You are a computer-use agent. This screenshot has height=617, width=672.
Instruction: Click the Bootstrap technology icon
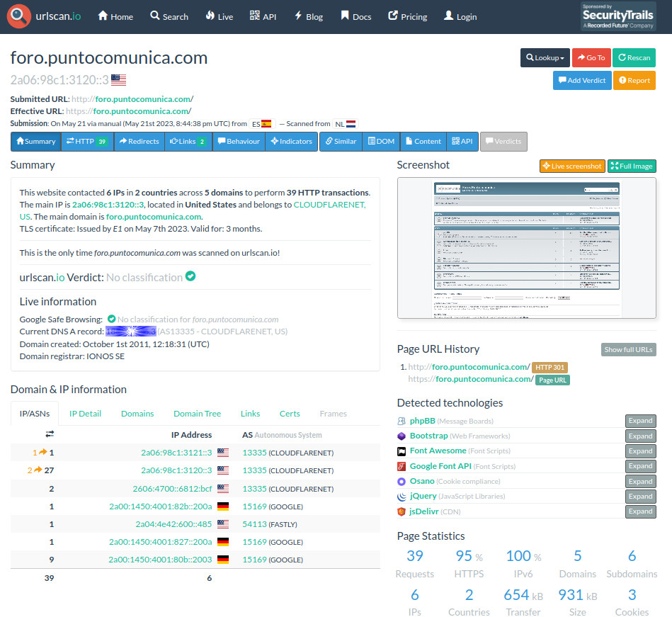[402, 436]
